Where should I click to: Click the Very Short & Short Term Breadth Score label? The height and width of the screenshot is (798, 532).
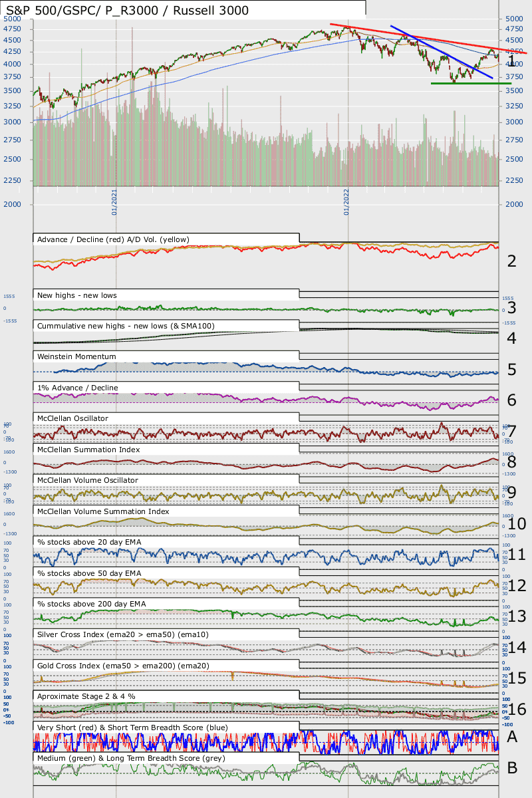pyautogui.click(x=132, y=728)
